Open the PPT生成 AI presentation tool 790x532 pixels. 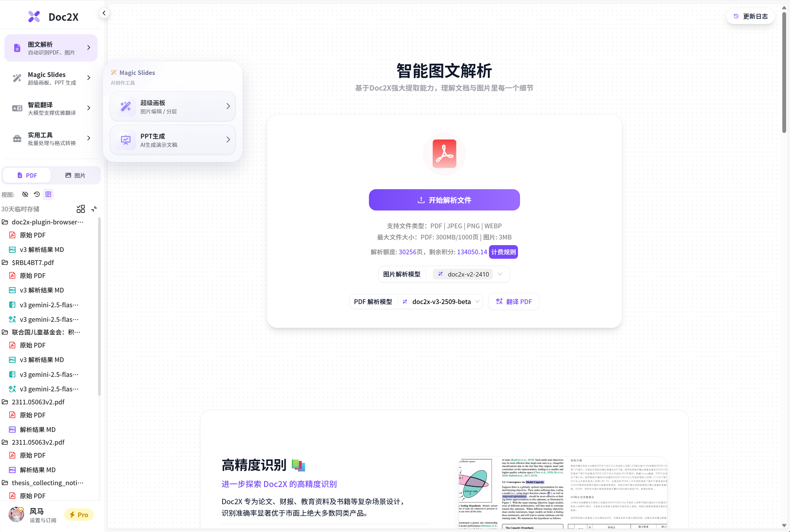172,139
